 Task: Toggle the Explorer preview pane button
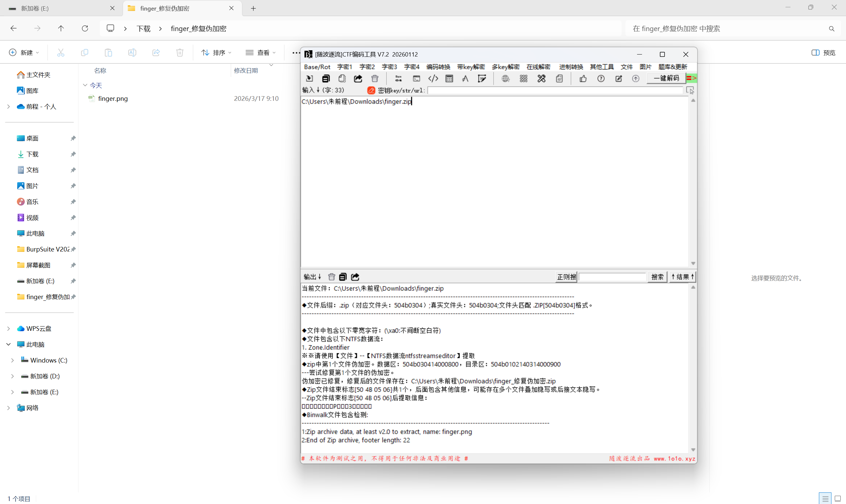823,53
